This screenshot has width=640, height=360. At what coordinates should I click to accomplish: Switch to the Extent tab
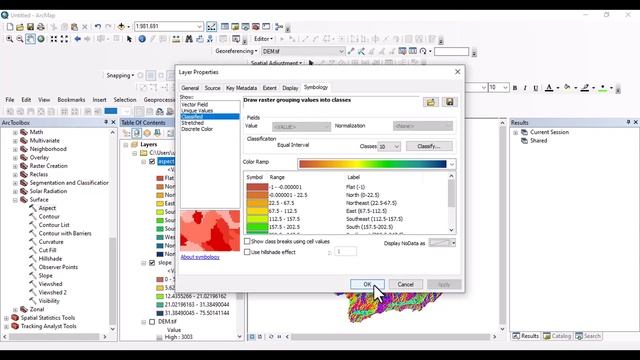269,88
